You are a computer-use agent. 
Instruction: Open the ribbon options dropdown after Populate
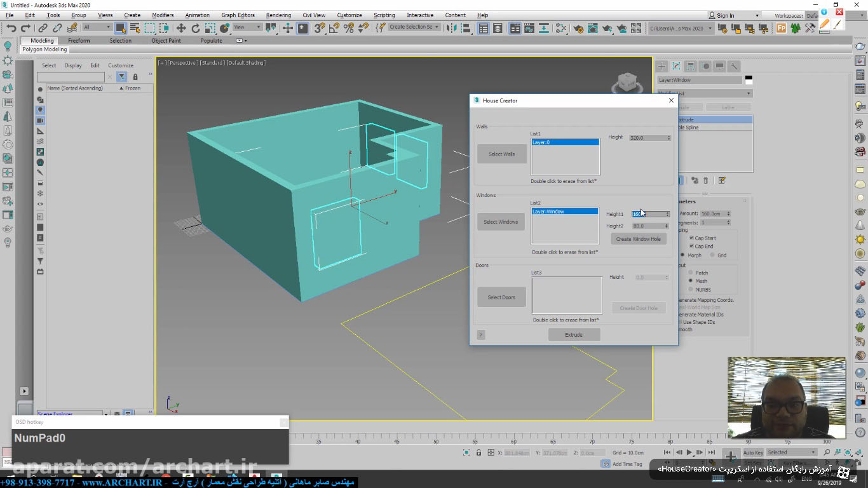[x=241, y=41]
